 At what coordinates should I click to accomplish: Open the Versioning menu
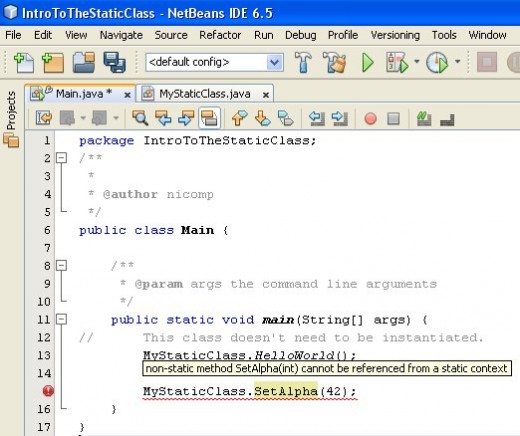[395, 35]
